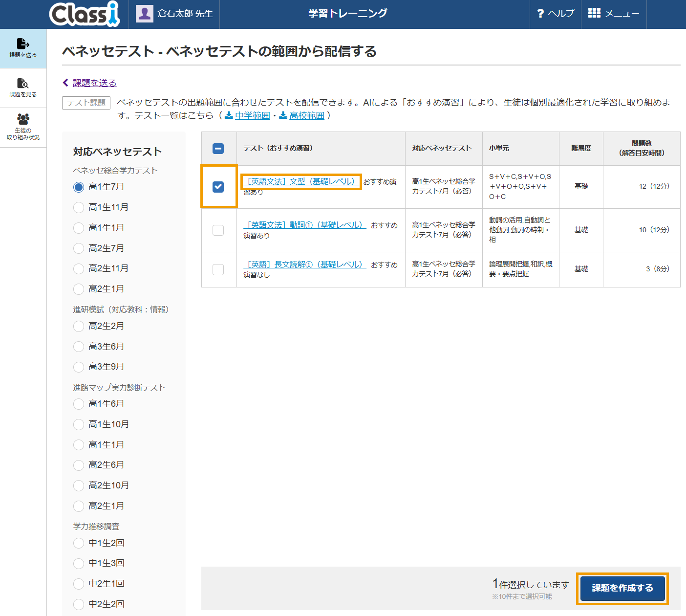Click the 動詞の活用,自動詞と他動詞 subunit cell
Image resolution: width=686 pixels, height=616 pixels.
click(520, 230)
